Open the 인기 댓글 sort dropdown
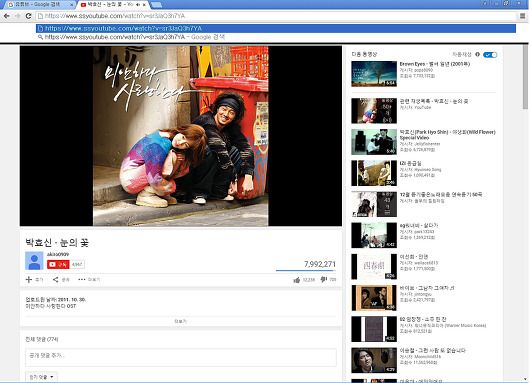The height and width of the screenshot is (383, 530). 41,377
